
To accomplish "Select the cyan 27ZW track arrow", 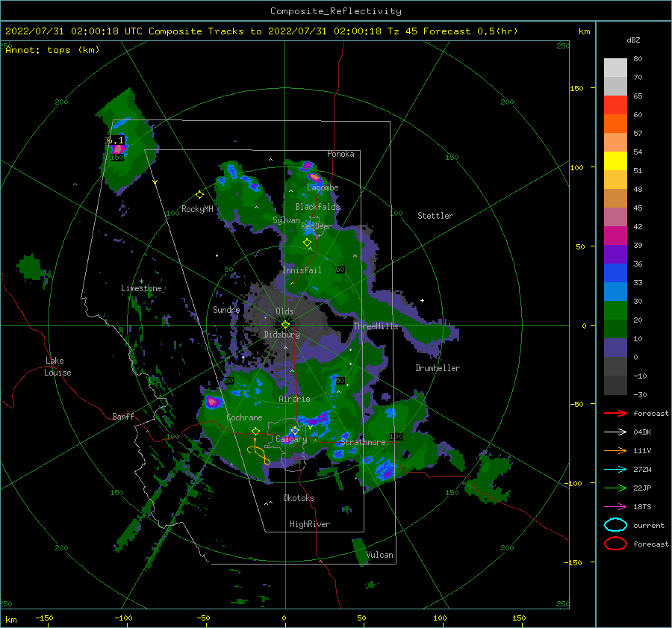I will 615,470.
